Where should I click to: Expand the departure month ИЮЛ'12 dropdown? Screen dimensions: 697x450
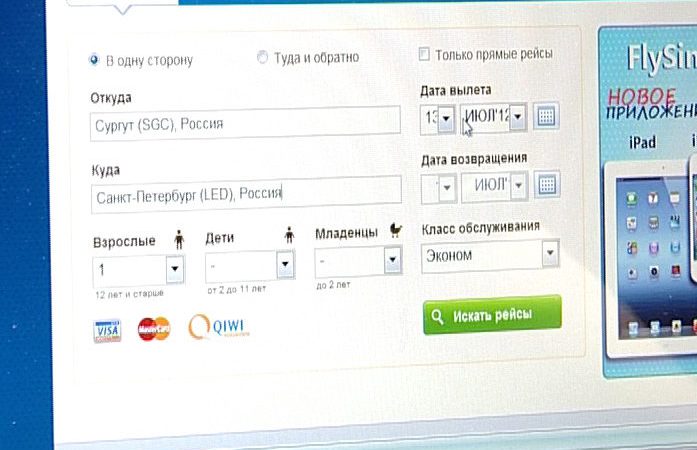tap(517, 117)
